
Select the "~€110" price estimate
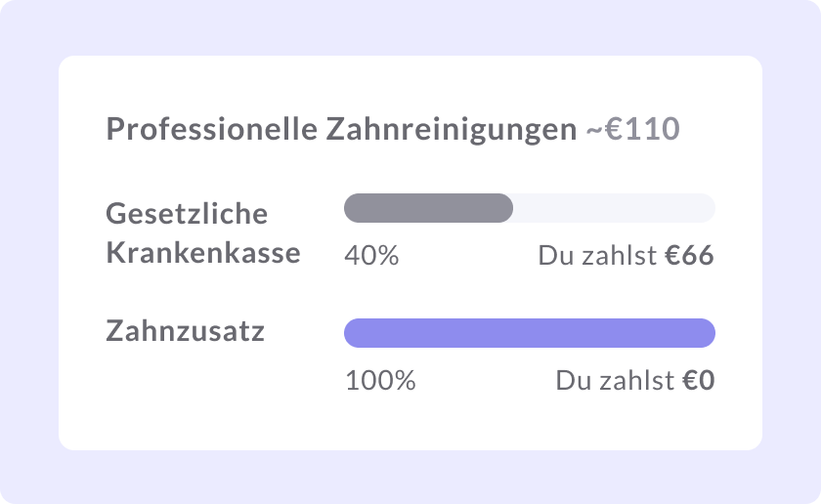coord(632,130)
